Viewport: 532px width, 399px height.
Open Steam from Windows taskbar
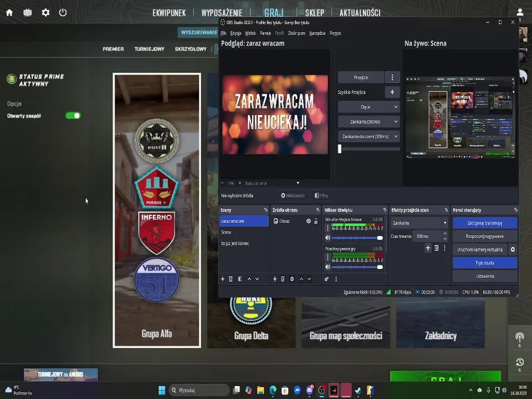click(x=358, y=390)
